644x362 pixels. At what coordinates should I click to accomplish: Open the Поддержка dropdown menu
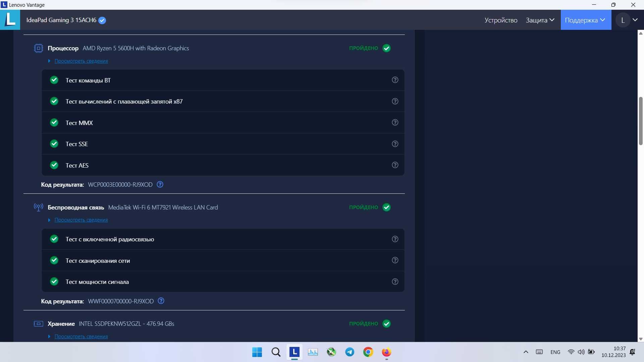[586, 20]
